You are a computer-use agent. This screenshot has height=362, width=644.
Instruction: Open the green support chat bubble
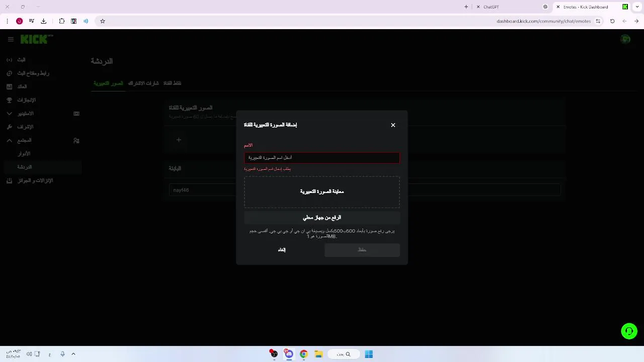[x=629, y=331]
